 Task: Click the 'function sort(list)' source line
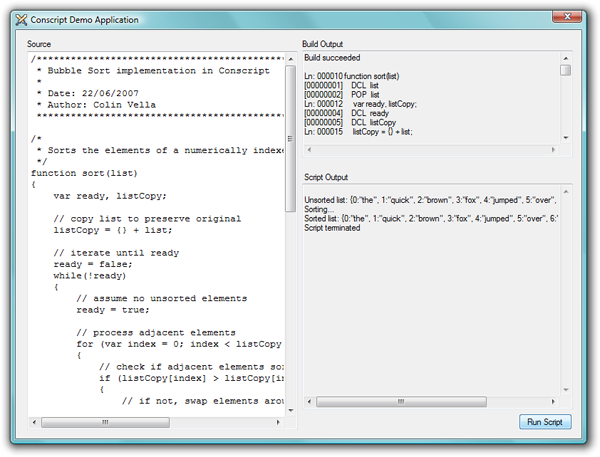[x=84, y=173]
